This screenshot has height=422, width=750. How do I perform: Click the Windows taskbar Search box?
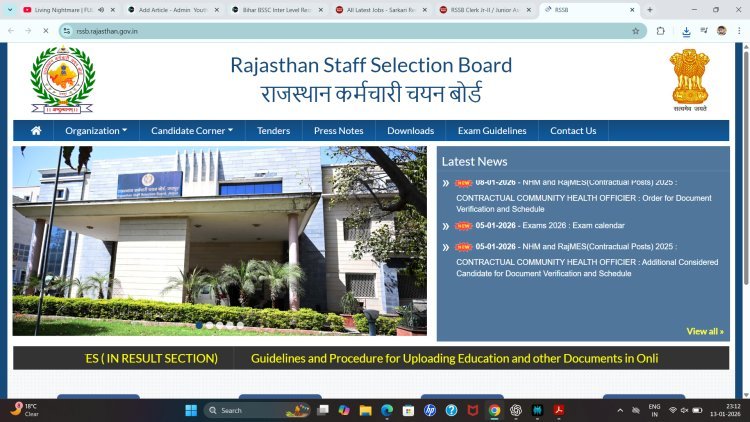click(x=259, y=411)
